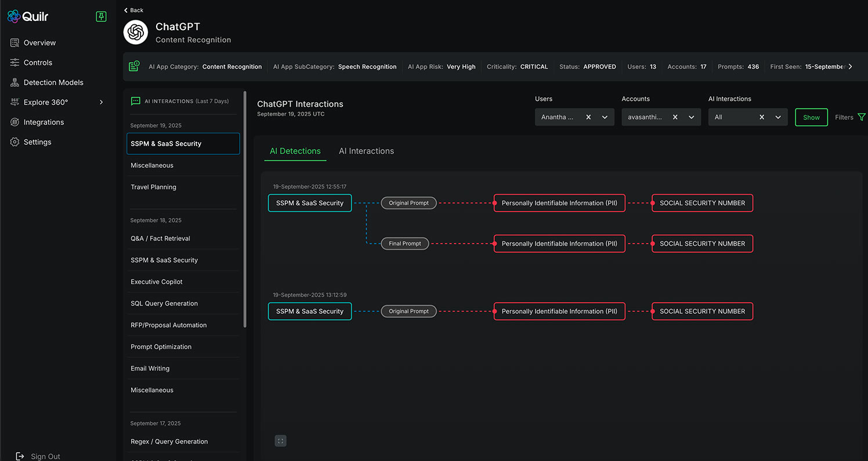This screenshot has width=868, height=461.
Task: Click the '19-September-2025 12:55:17' timestamp
Action: pyautogui.click(x=310, y=187)
